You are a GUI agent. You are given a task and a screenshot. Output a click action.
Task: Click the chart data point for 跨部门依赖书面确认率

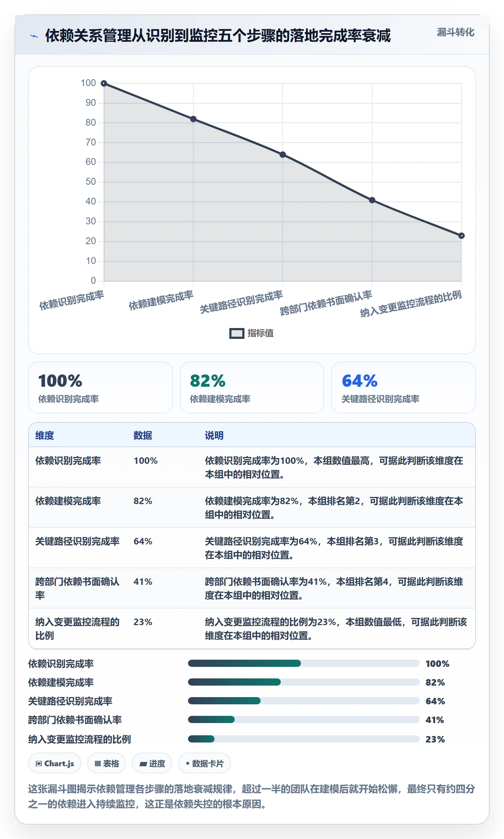(x=372, y=200)
